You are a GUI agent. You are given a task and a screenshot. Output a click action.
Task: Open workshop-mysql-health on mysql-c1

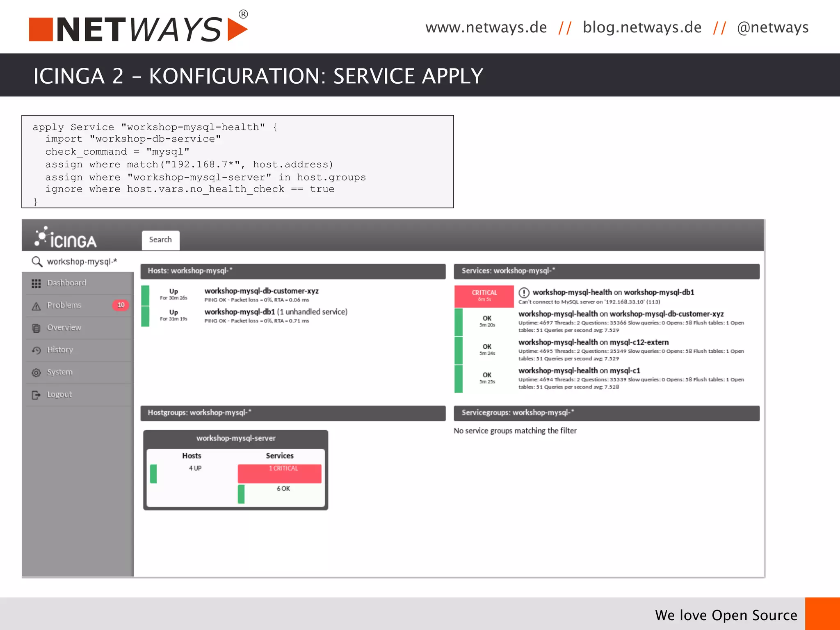coord(579,370)
